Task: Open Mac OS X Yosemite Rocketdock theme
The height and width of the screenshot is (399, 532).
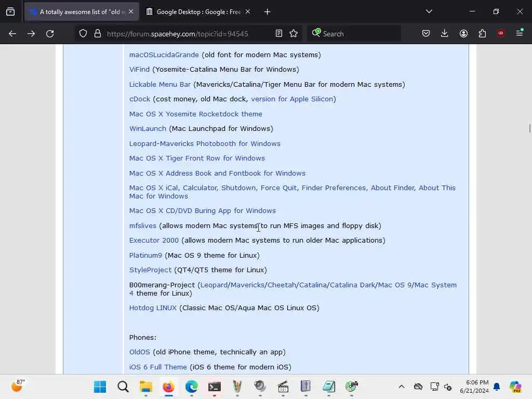Action: pos(196,114)
